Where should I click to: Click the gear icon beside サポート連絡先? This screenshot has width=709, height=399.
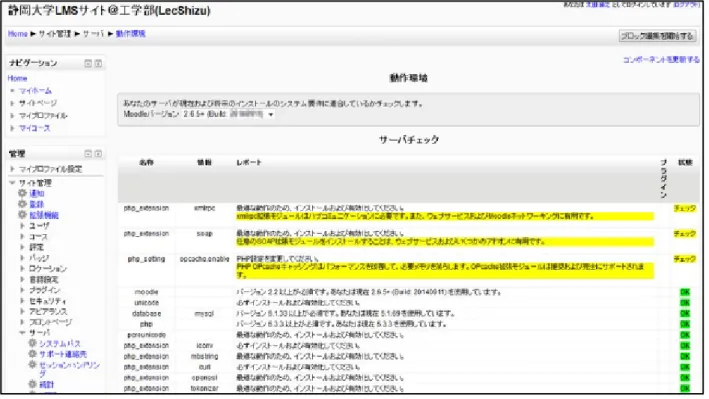pos(33,354)
